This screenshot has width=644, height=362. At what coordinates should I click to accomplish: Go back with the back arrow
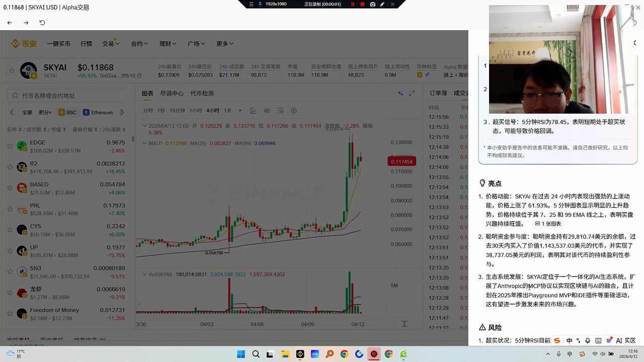click(x=10, y=23)
